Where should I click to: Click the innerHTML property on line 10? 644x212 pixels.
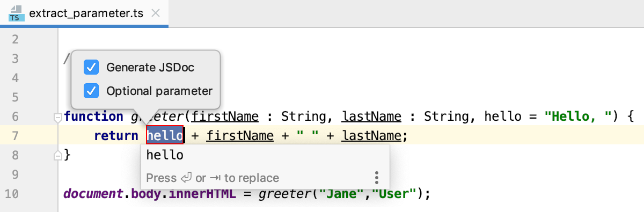click(202, 194)
